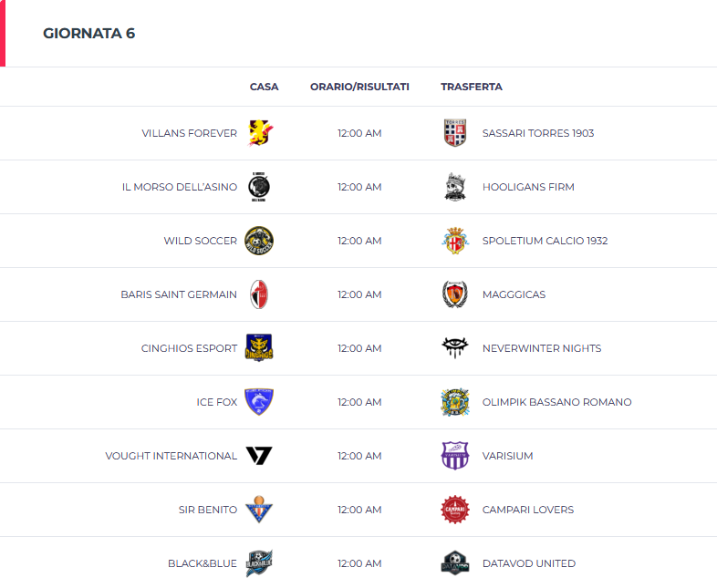This screenshot has height=588, width=717.
Task: Open the Sassari Torres 1903 shield logo
Action: (455, 133)
